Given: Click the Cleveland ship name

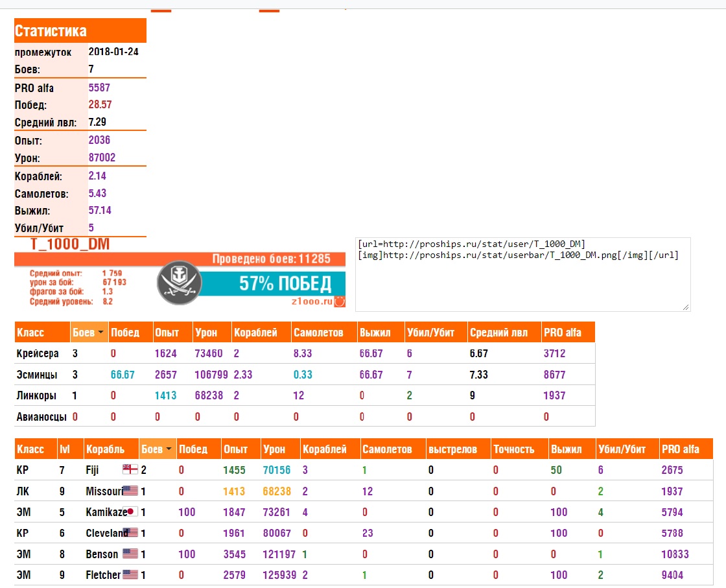Looking at the screenshot, I should pyautogui.click(x=106, y=533).
